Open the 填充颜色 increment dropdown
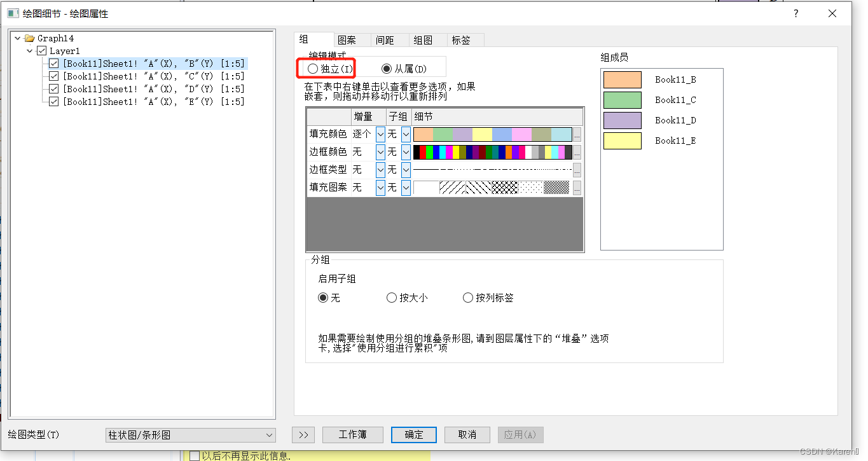Viewport: 868px width, 461px height. coord(380,134)
